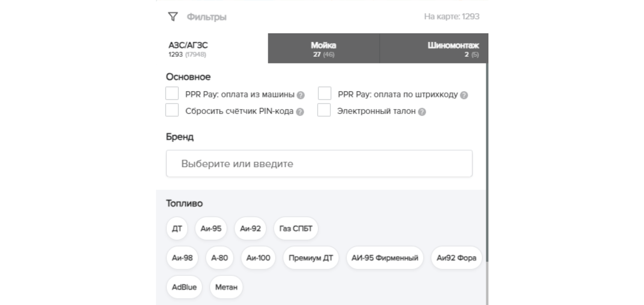Click the Фильтры funnel icon
Viewport: 644px width, 305px height.
pyautogui.click(x=172, y=17)
